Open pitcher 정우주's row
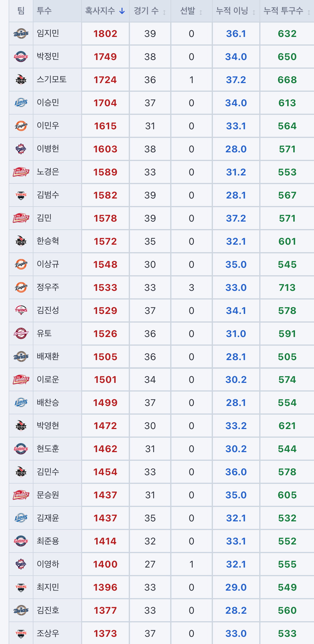Screen dimensions: 314x644 162,287
